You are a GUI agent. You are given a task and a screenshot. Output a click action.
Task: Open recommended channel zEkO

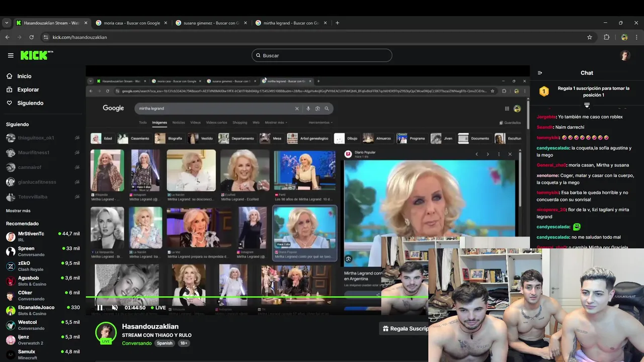coord(42,266)
